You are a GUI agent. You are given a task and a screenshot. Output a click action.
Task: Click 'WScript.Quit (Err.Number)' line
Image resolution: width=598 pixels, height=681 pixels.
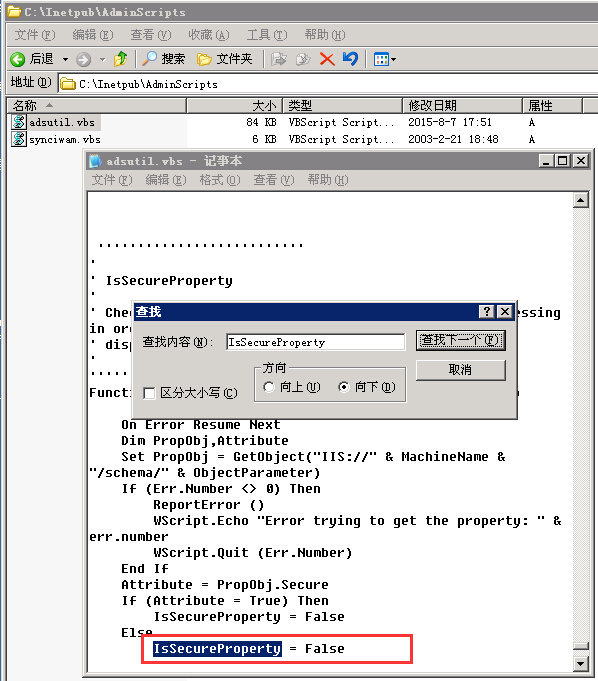pyautogui.click(x=252, y=552)
